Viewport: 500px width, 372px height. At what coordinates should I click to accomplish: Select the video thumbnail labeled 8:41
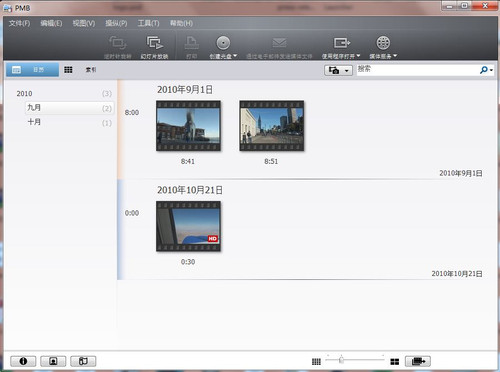(188, 126)
